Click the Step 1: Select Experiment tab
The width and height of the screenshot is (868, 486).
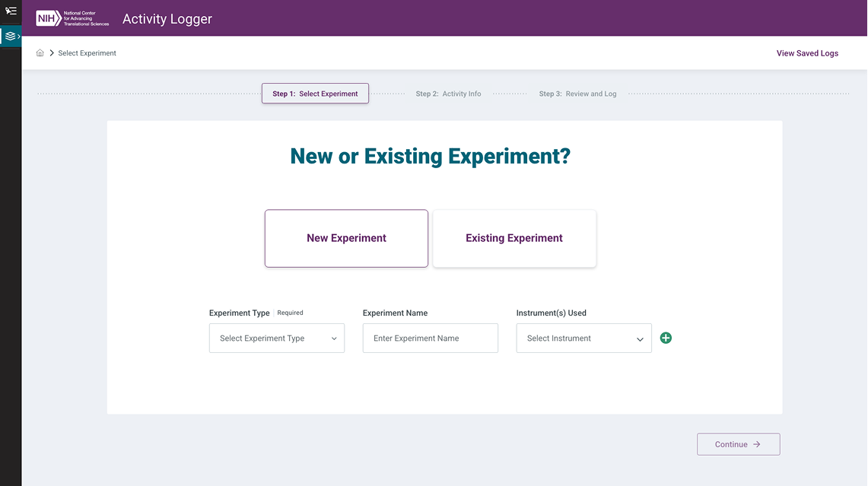click(315, 93)
